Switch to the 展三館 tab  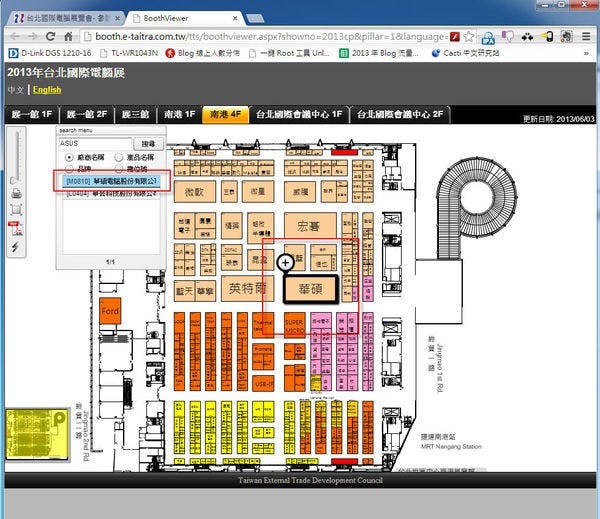pyautogui.click(x=135, y=114)
